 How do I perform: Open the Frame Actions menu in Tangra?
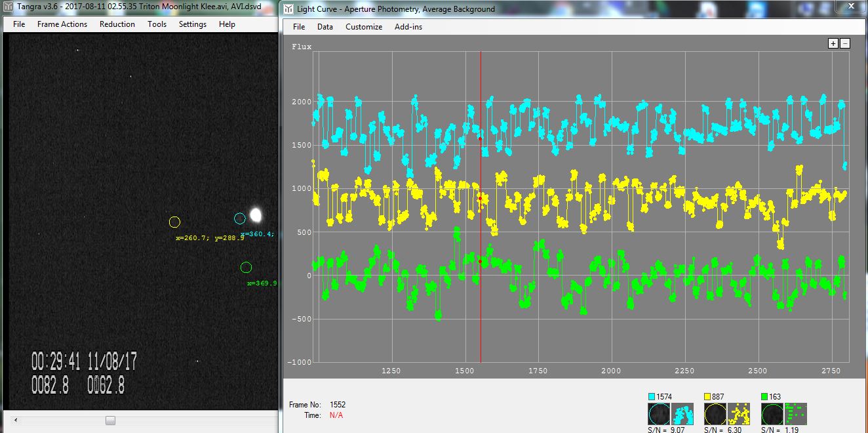pos(62,24)
